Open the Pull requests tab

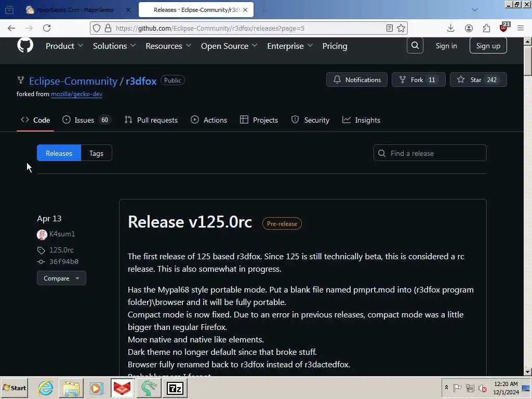(151, 120)
